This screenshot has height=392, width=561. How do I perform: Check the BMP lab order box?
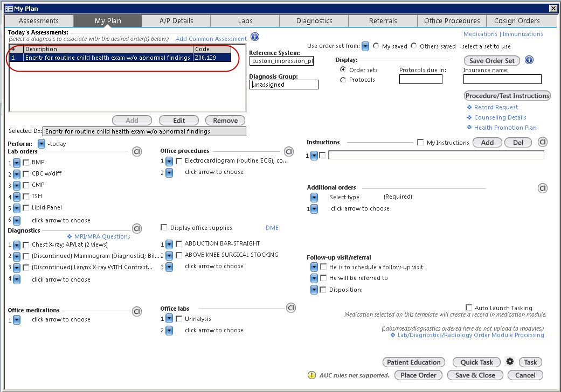26,163
